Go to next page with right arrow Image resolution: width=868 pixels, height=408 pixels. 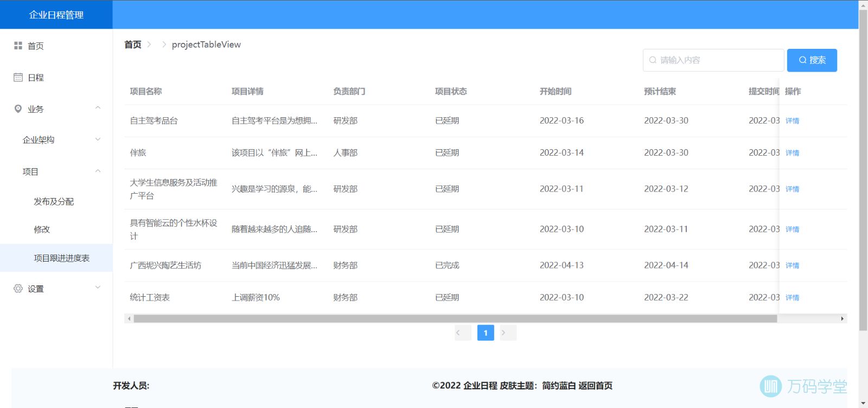tap(503, 333)
